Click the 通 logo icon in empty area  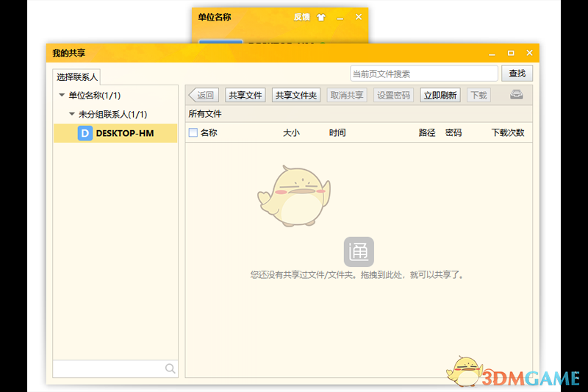click(359, 252)
